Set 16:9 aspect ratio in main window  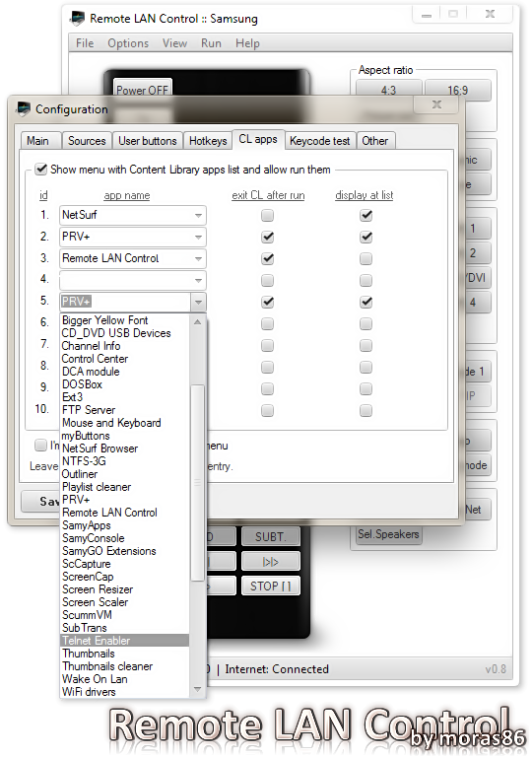(x=457, y=91)
